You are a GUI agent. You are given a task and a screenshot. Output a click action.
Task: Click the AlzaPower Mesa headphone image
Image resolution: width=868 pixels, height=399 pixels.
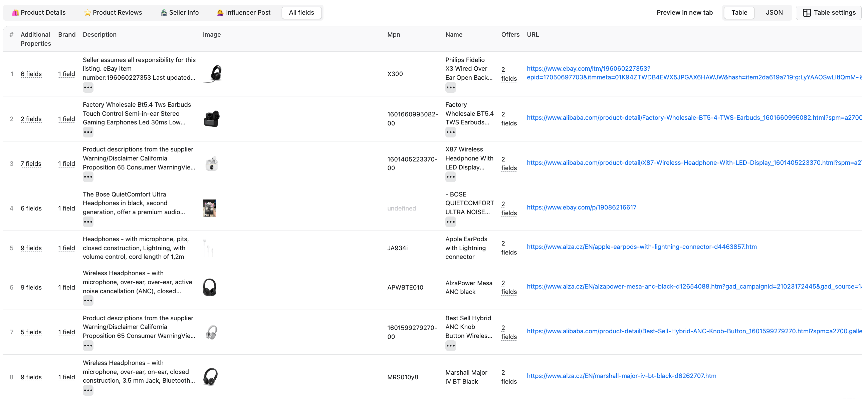click(210, 287)
